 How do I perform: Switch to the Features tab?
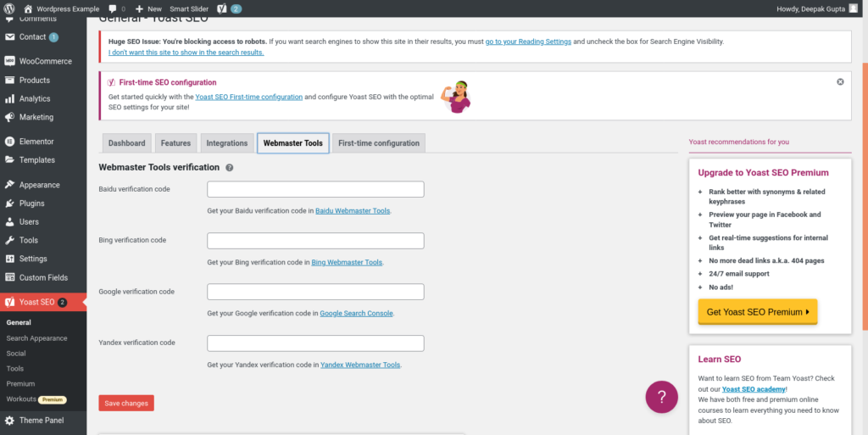point(175,143)
